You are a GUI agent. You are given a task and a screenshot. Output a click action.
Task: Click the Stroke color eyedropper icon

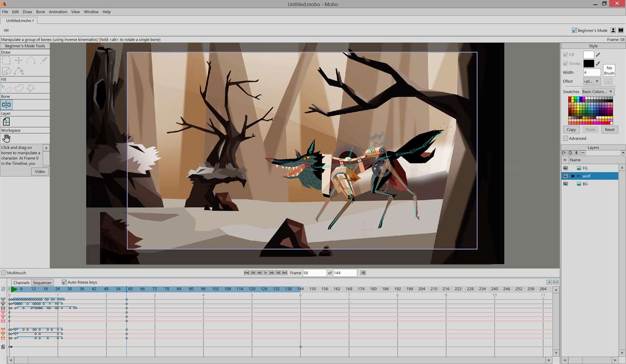tap(598, 63)
